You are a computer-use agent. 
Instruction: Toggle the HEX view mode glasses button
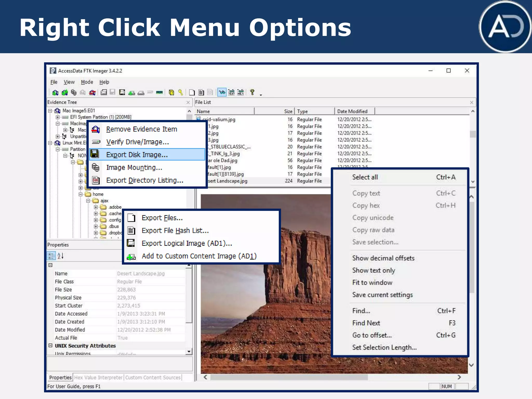pos(241,92)
